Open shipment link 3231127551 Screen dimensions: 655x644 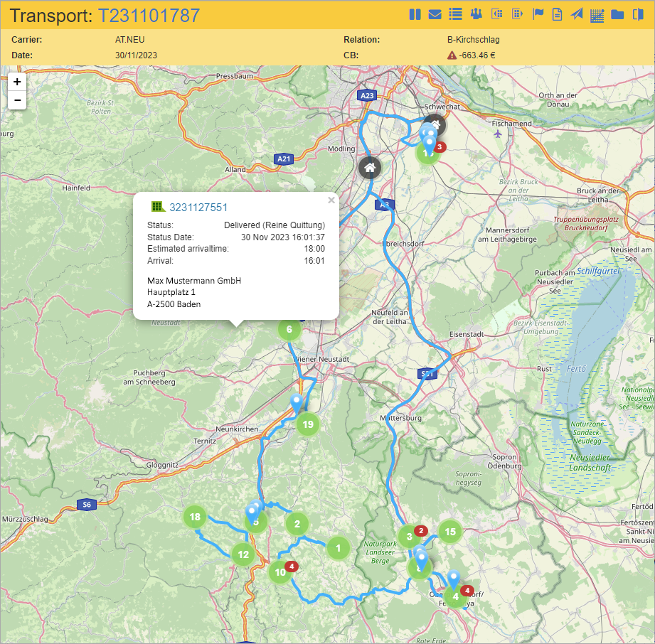pos(198,208)
